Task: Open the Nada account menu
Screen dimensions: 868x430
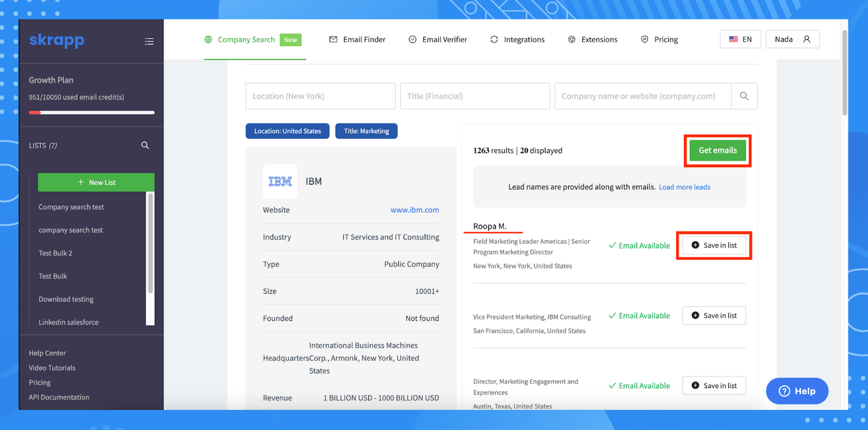Action: [x=792, y=39]
